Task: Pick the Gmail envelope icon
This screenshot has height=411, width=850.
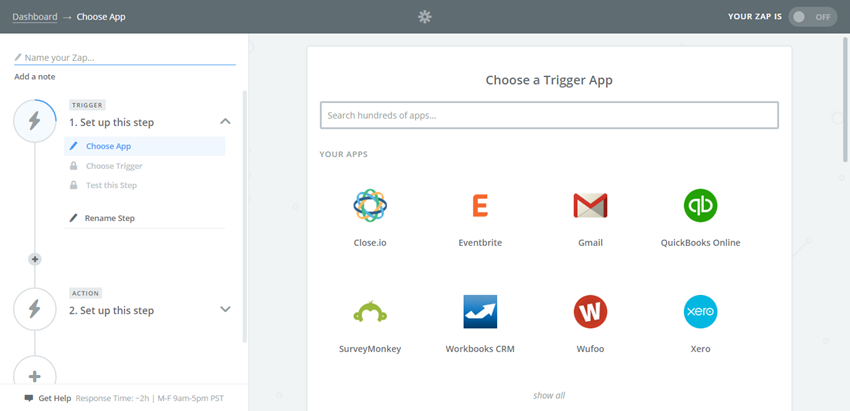Action: point(590,206)
